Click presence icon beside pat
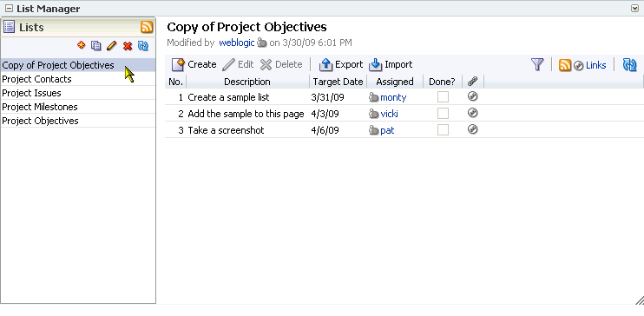The width and height of the screenshot is (644, 316). pos(373,130)
